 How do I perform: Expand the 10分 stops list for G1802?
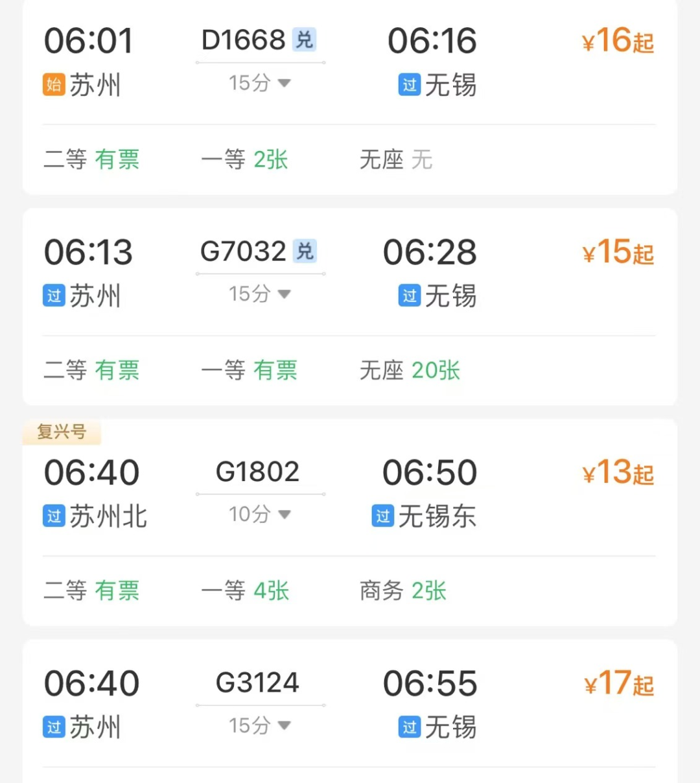click(x=259, y=515)
